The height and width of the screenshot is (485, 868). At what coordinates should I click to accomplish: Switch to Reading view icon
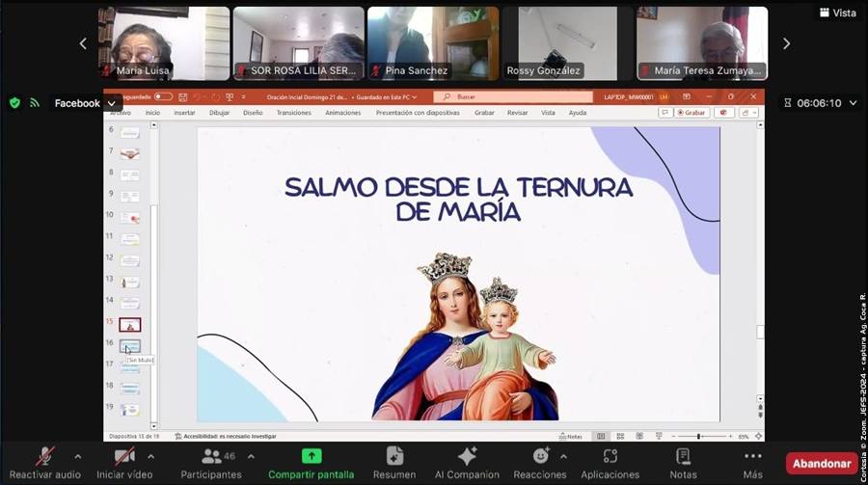pyautogui.click(x=639, y=436)
